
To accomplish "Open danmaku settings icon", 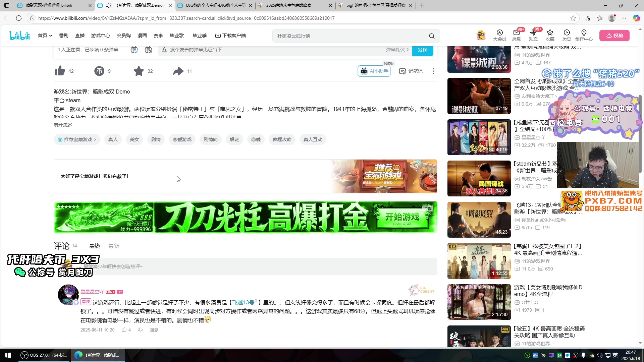I will point(148,50).
